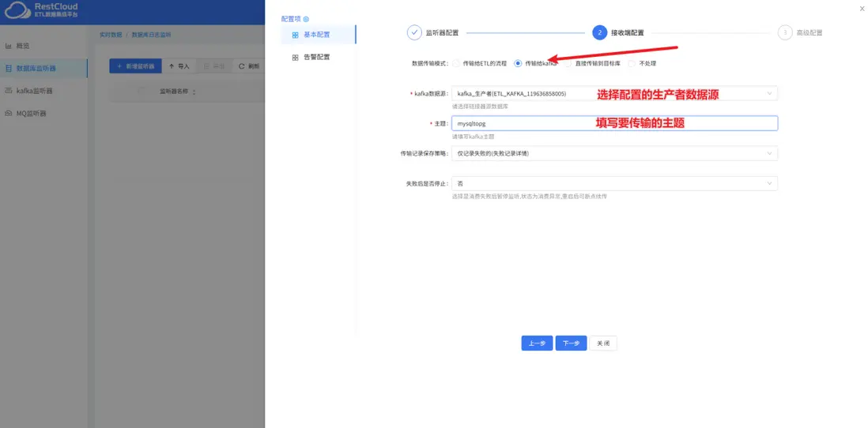Toggle the select-all checkbox in table header
The height and width of the screenshot is (428, 868).
tap(142, 92)
